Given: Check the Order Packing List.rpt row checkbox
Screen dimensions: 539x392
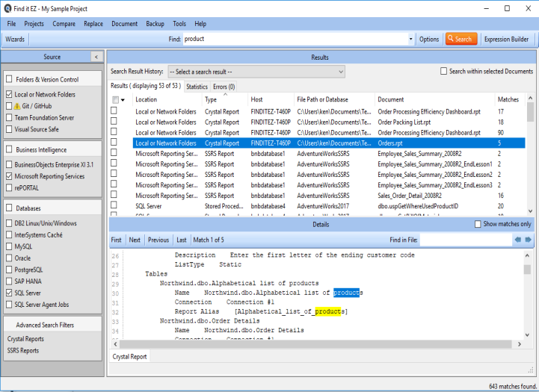Looking at the screenshot, I should coord(114,121).
